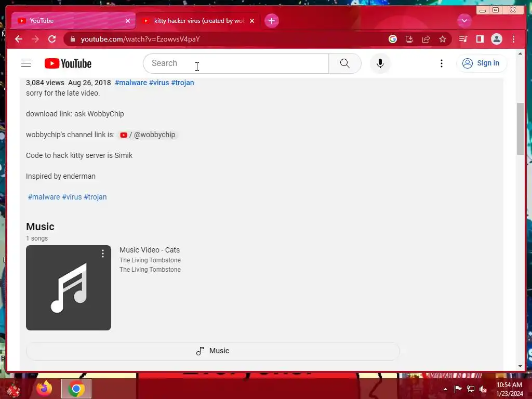Image resolution: width=532 pixels, height=399 pixels.
Task: Open #malware hashtag next to date
Action: (130, 83)
